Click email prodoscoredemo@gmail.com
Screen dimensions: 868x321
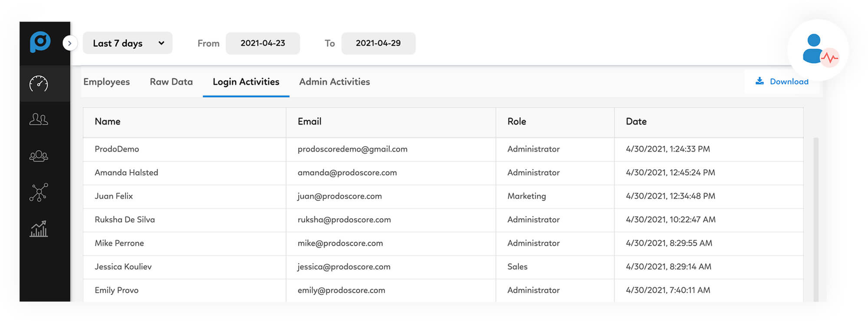tap(352, 149)
